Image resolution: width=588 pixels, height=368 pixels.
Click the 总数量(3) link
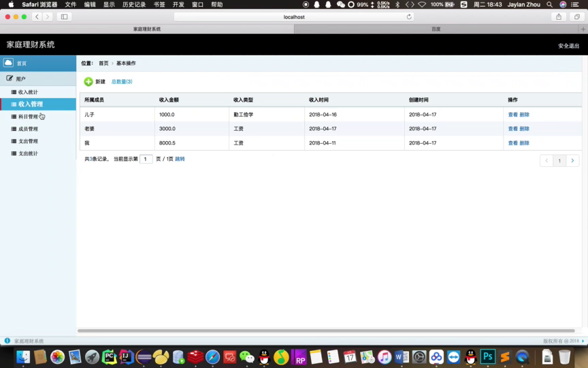[x=122, y=82]
